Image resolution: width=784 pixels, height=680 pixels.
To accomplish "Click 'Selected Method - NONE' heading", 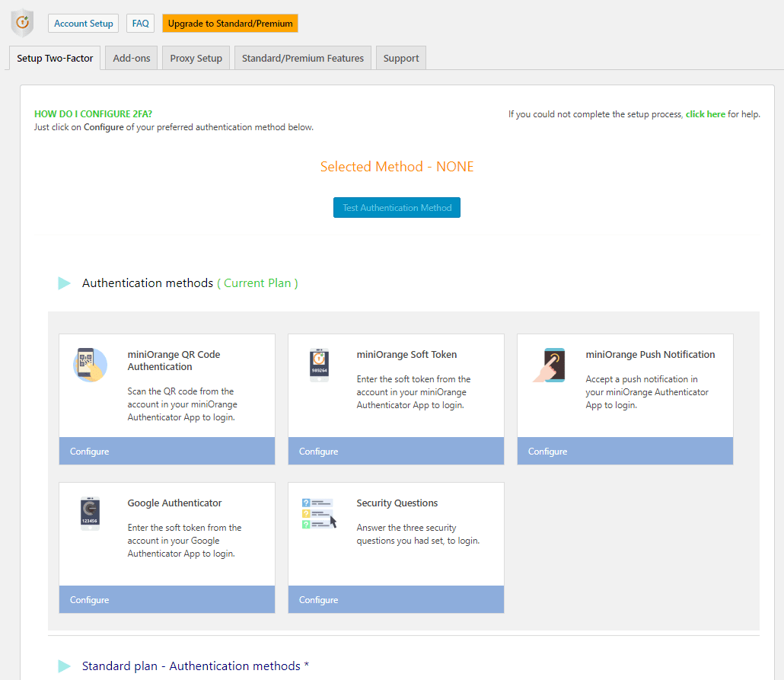I will pyautogui.click(x=397, y=167).
